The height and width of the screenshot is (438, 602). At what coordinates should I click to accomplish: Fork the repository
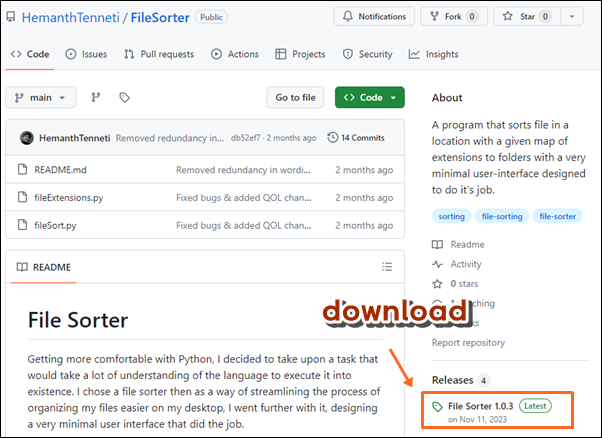(454, 17)
